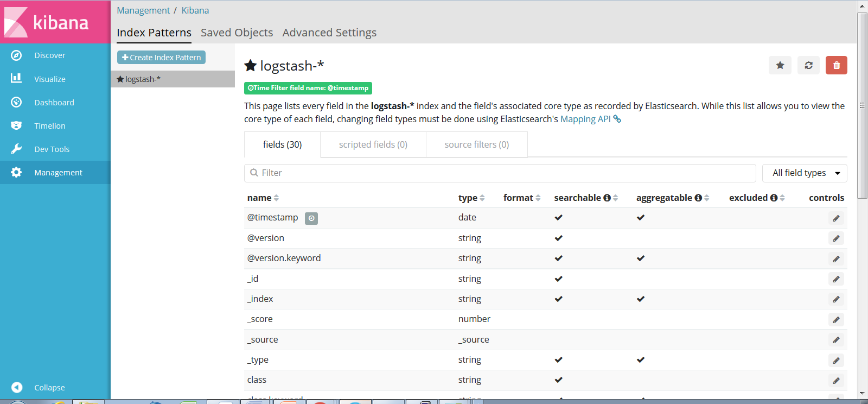
Task: Open Dev Tools wrench icon
Action: [x=16, y=149]
